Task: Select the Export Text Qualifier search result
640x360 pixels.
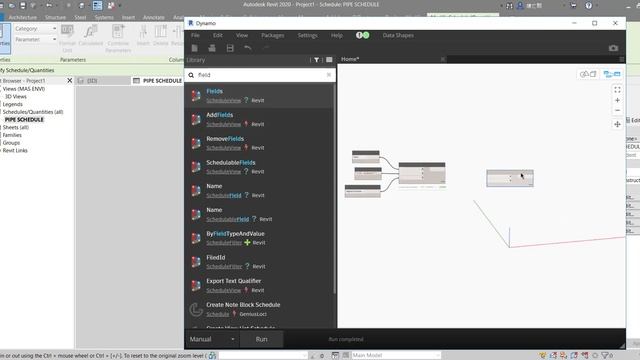Action: pyautogui.click(x=259, y=285)
